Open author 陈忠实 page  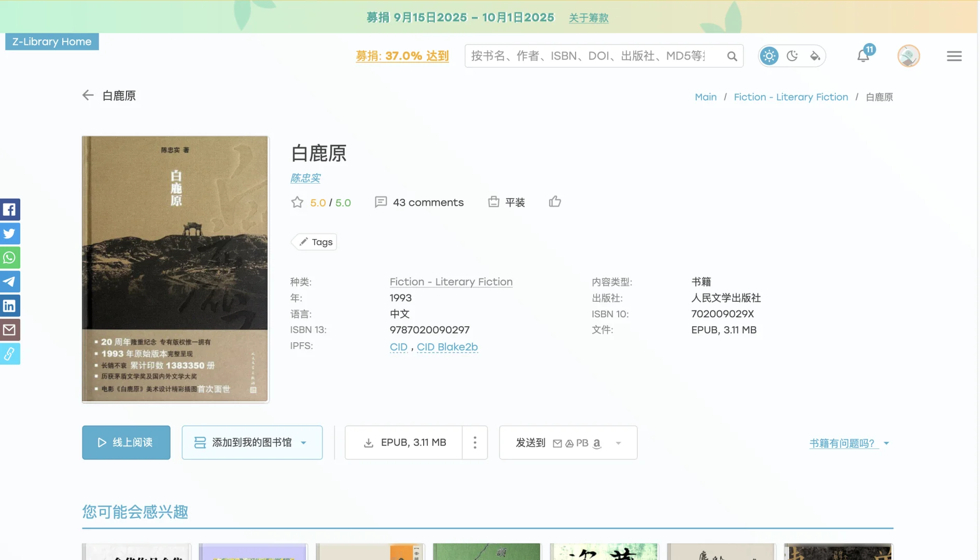pyautogui.click(x=305, y=178)
